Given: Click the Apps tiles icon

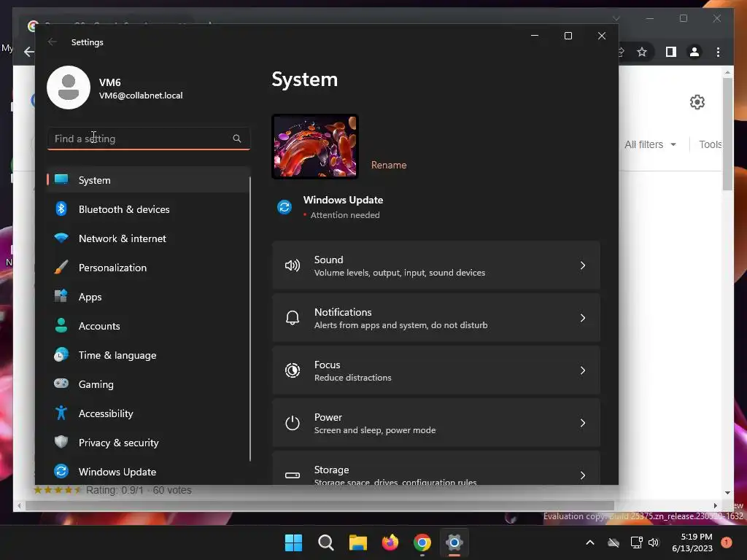Looking at the screenshot, I should [x=61, y=296].
